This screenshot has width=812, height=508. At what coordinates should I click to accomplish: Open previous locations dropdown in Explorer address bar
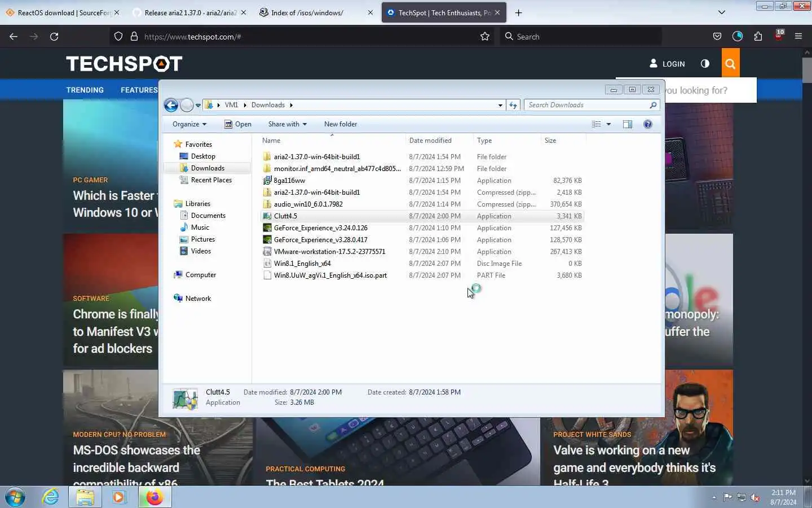[x=500, y=105]
